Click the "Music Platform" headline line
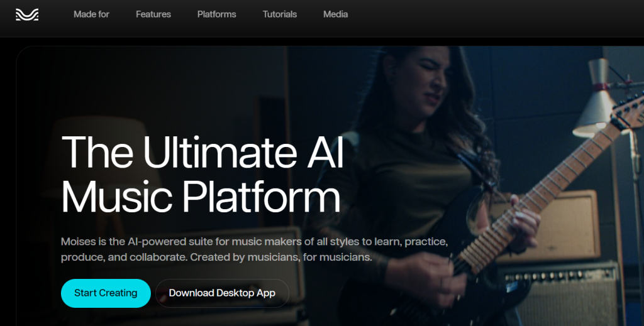This screenshot has height=326, width=644. [x=201, y=197]
